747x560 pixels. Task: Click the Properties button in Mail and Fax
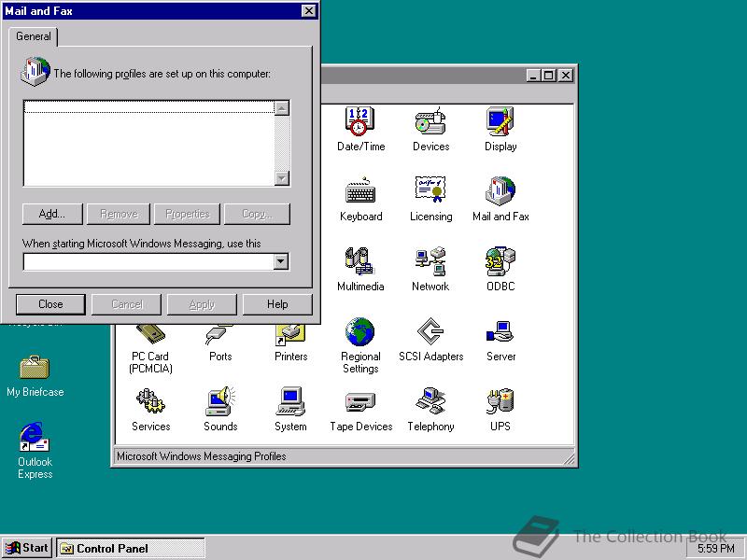coord(188,214)
